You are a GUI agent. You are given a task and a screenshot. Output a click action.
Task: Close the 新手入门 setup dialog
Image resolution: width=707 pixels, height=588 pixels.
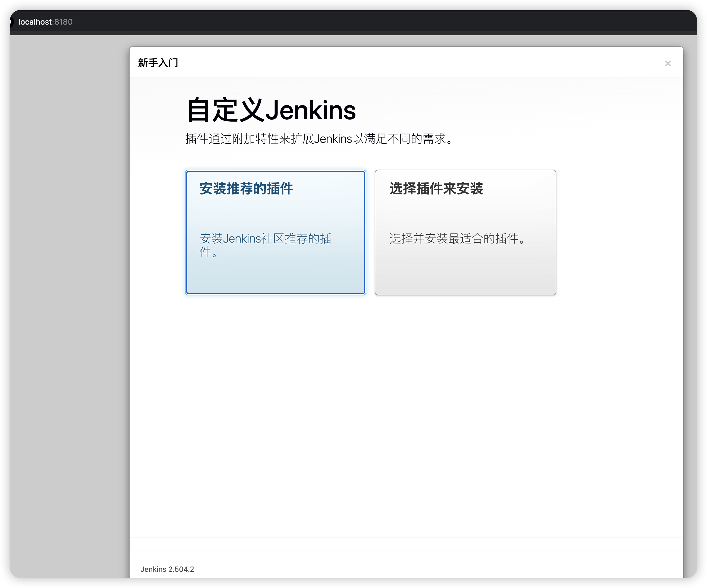668,63
